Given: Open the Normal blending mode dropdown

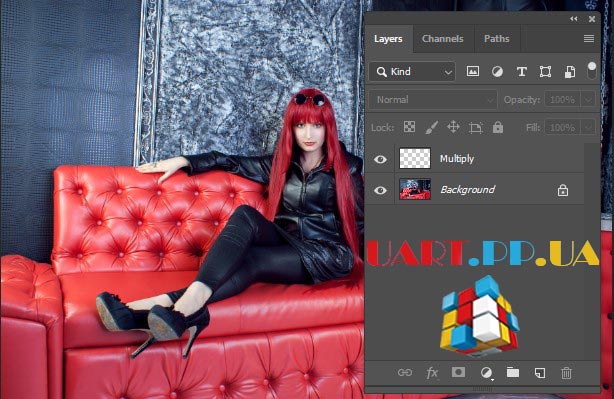Looking at the screenshot, I should tap(433, 99).
